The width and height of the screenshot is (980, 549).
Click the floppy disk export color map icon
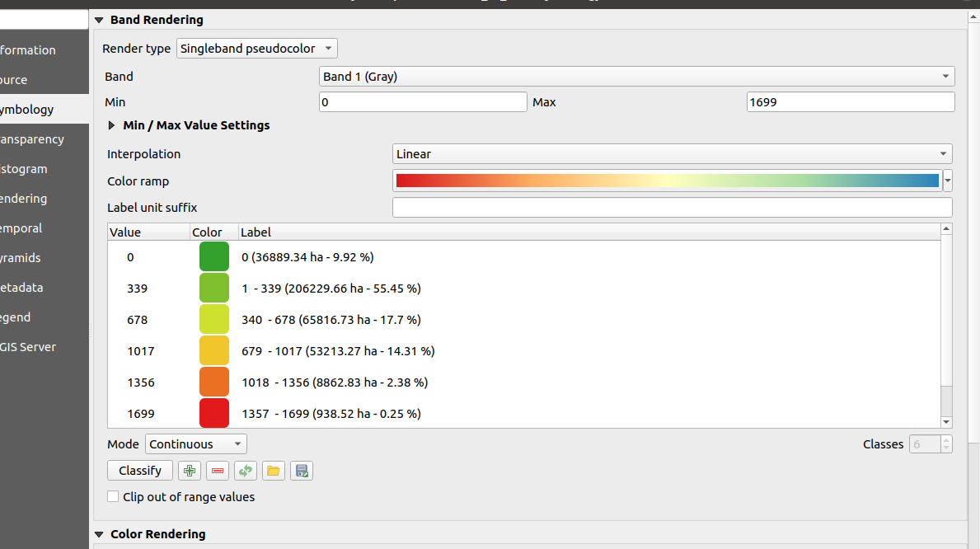coord(302,471)
